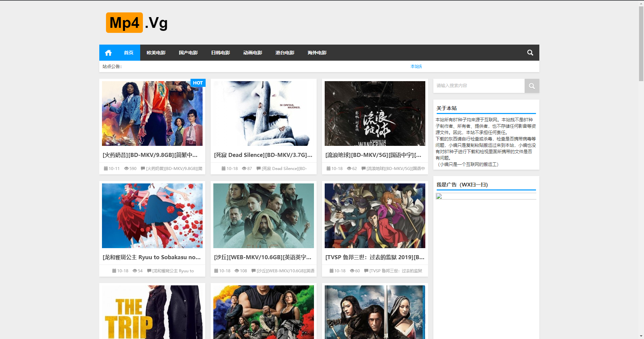
Task: Click the comment icon on 火药奶昔 card
Action: click(143, 168)
